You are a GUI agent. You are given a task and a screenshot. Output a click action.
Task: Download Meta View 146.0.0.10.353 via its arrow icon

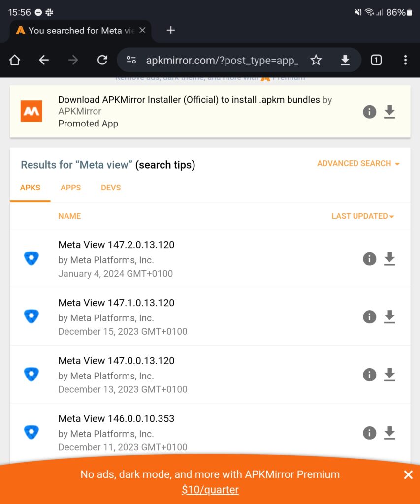(x=389, y=433)
